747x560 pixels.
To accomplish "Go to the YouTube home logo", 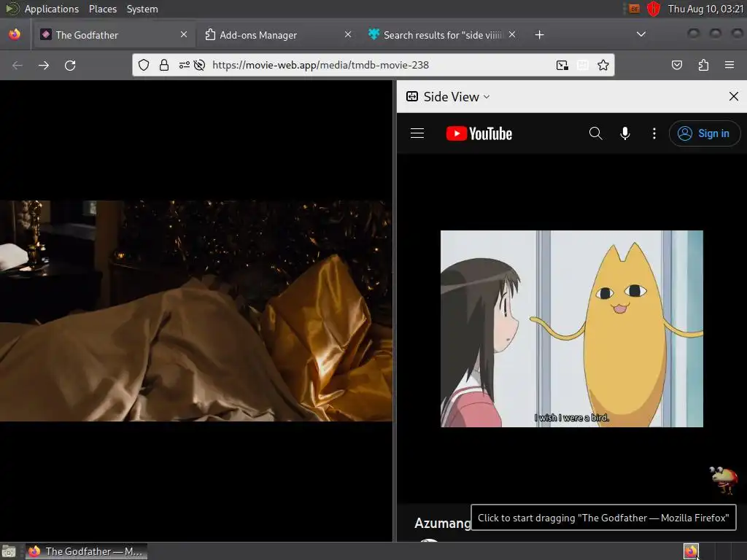I will pos(479,134).
